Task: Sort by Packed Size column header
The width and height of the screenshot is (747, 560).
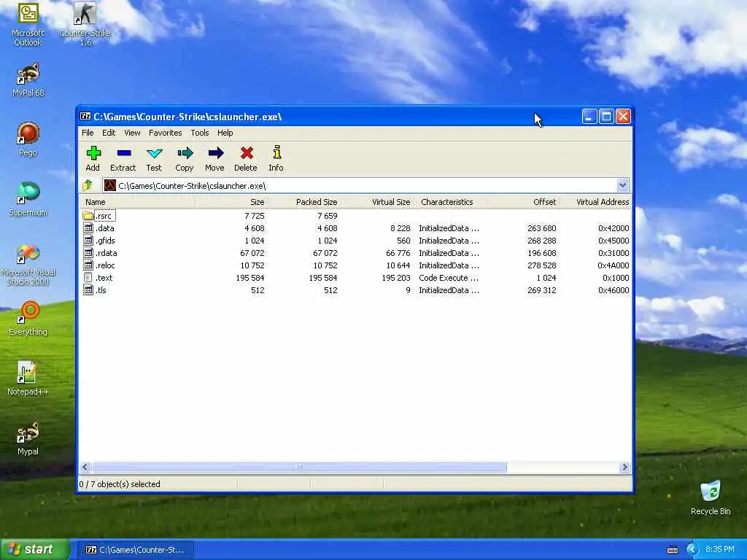Action: coord(304,202)
